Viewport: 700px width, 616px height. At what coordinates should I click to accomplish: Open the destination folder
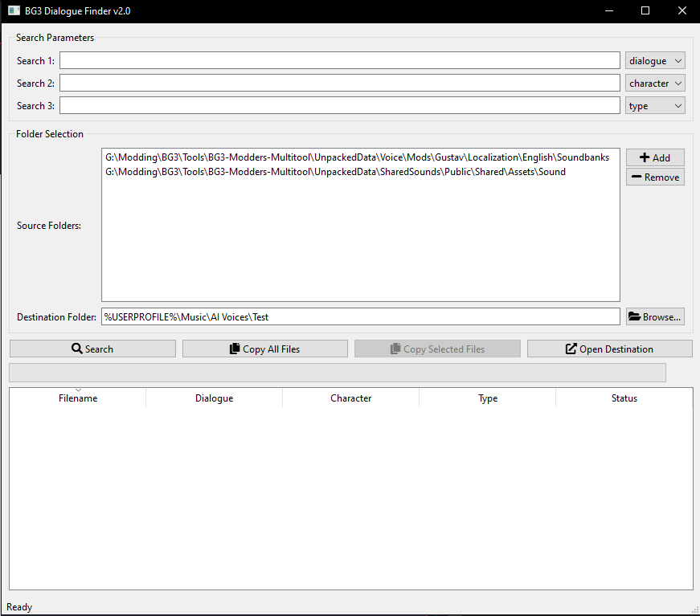click(x=610, y=349)
